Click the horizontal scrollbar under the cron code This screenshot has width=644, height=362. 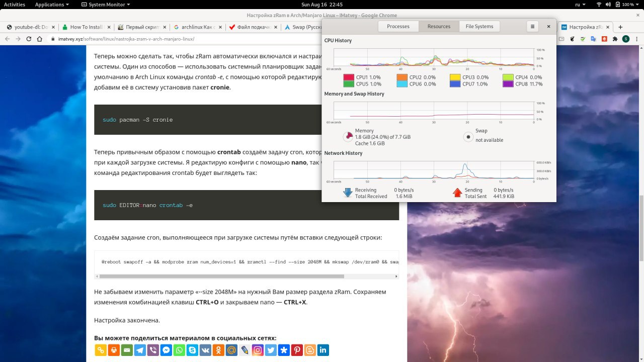tap(222, 276)
